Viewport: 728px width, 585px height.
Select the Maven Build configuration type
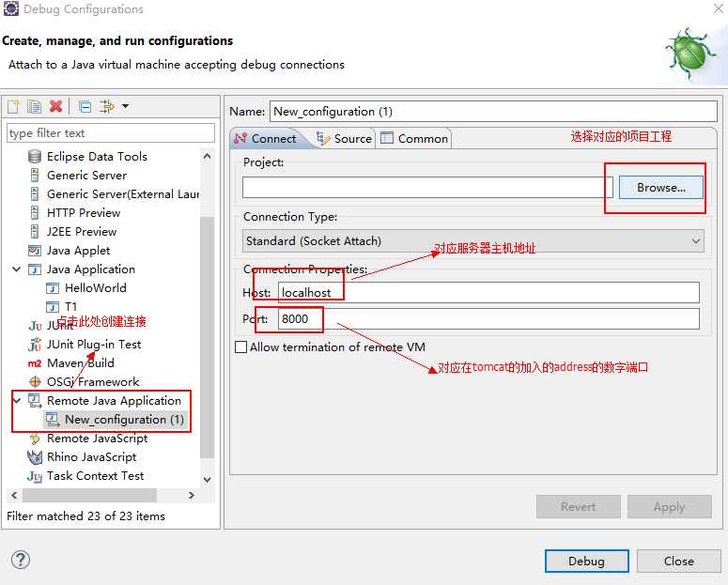(80, 363)
